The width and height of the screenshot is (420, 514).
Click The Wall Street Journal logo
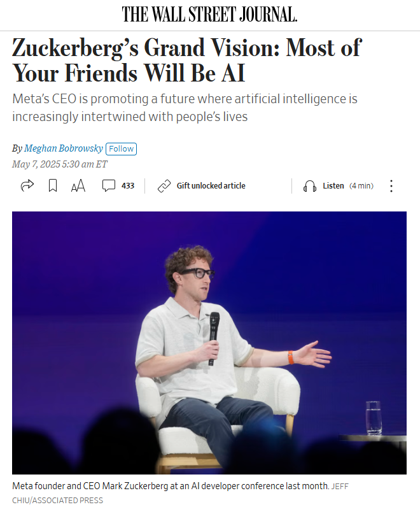click(209, 15)
